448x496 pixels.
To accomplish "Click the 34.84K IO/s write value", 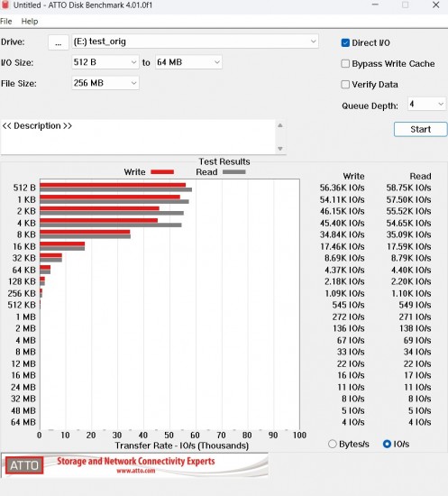I will [343, 234].
